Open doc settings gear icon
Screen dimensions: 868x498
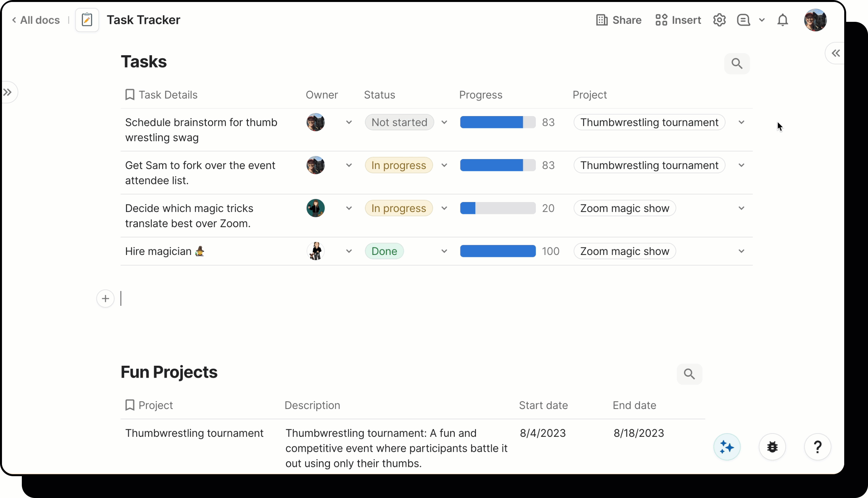[x=719, y=20]
